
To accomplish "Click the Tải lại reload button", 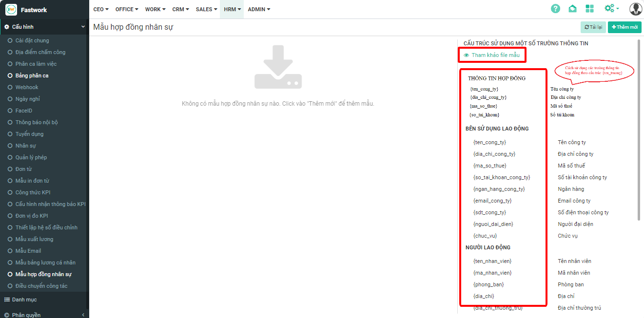I will (x=593, y=27).
